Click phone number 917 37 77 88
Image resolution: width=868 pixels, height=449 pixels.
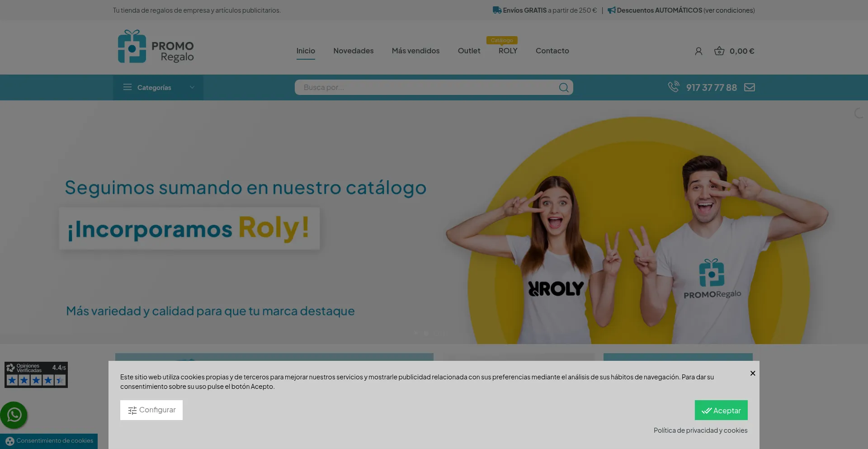coord(712,87)
